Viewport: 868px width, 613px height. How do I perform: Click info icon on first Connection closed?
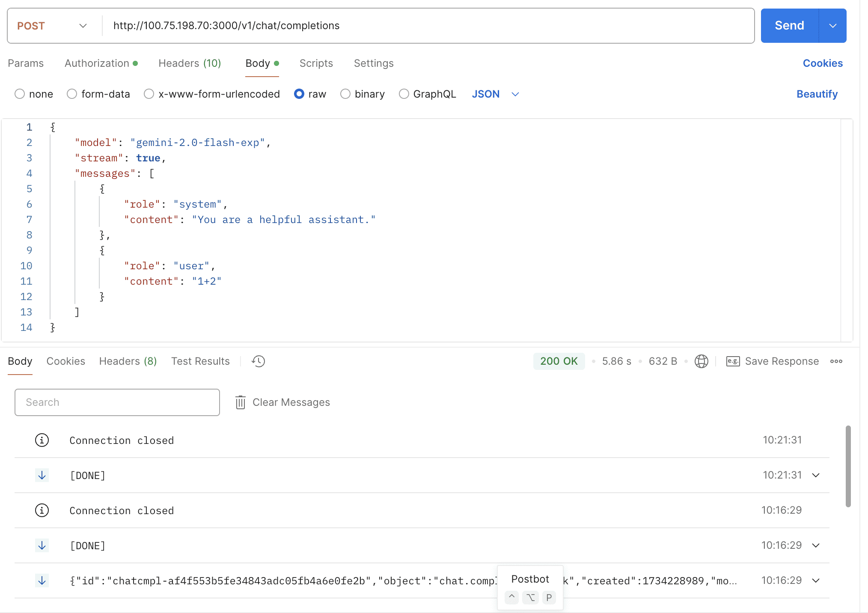click(42, 440)
